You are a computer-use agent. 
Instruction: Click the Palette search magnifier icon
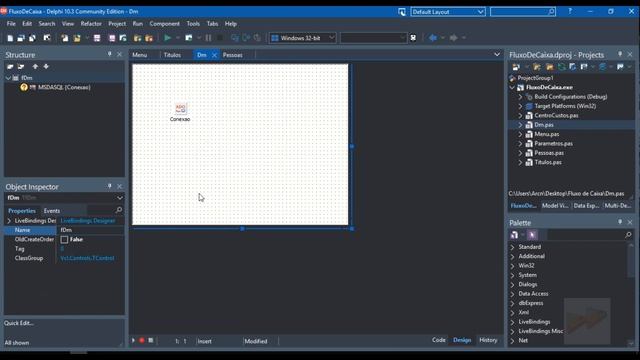[628, 235]
